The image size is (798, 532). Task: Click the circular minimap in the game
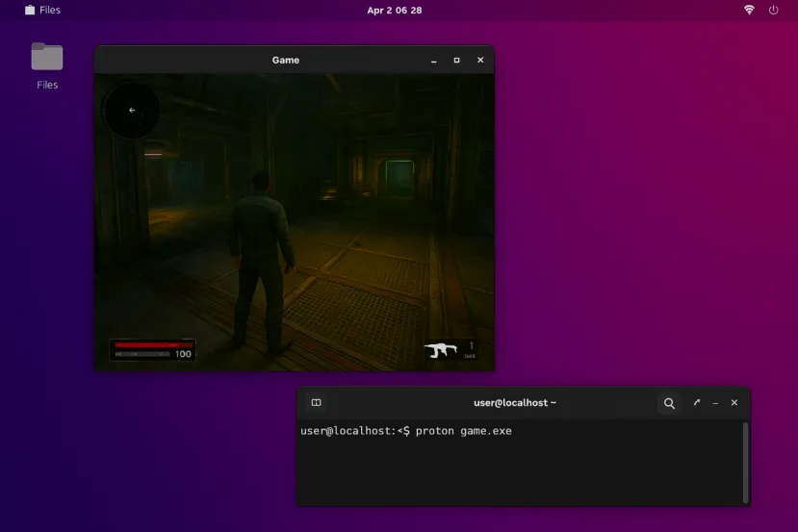[132, 110]
